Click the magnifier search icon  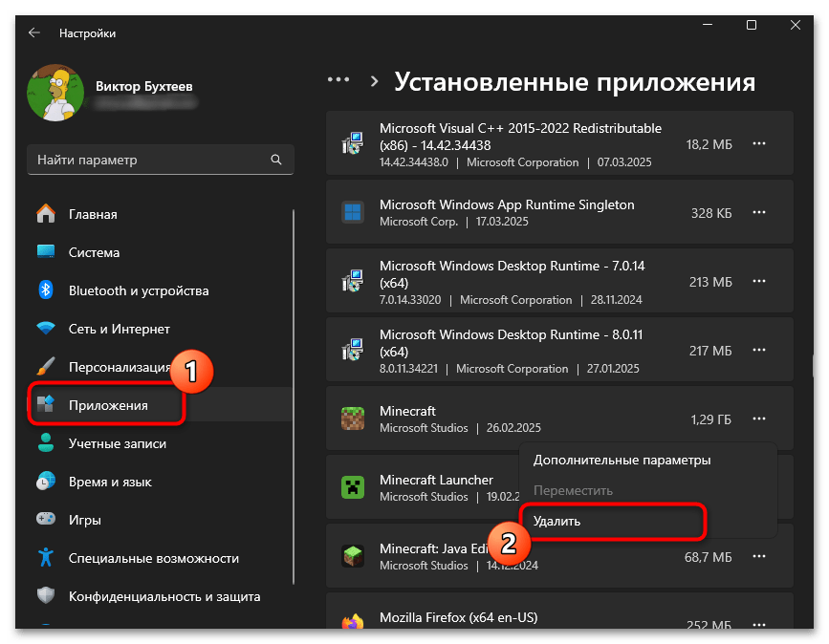click(x=276, y=160)
